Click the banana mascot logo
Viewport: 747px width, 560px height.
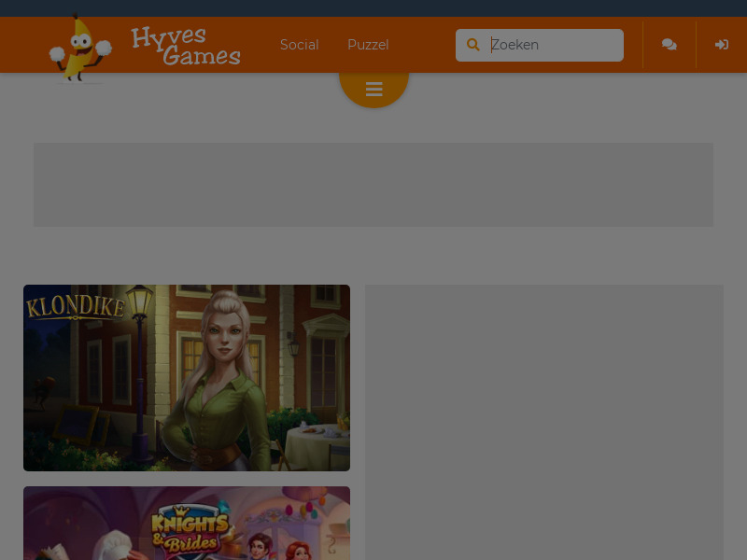80,49
